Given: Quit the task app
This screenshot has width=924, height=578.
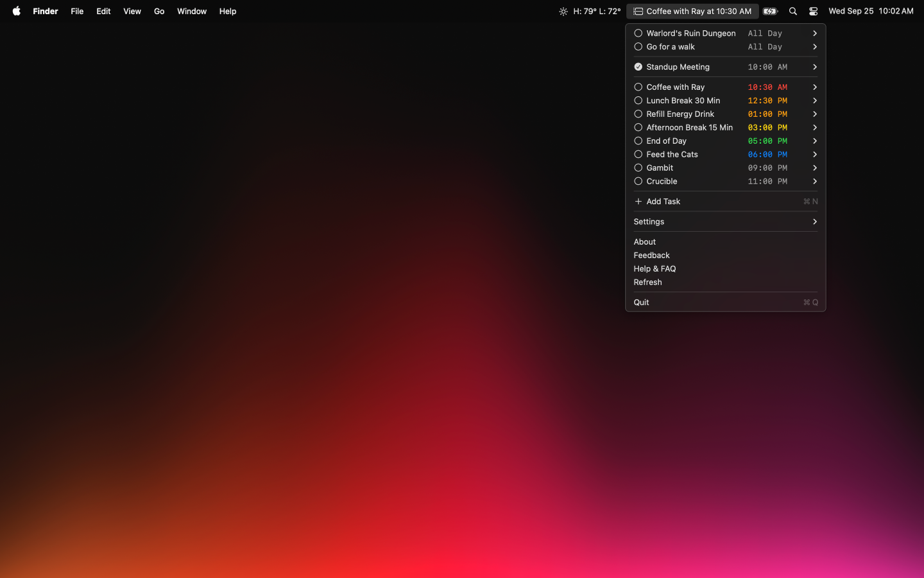Looking at the screenshot, I should 641,302.
